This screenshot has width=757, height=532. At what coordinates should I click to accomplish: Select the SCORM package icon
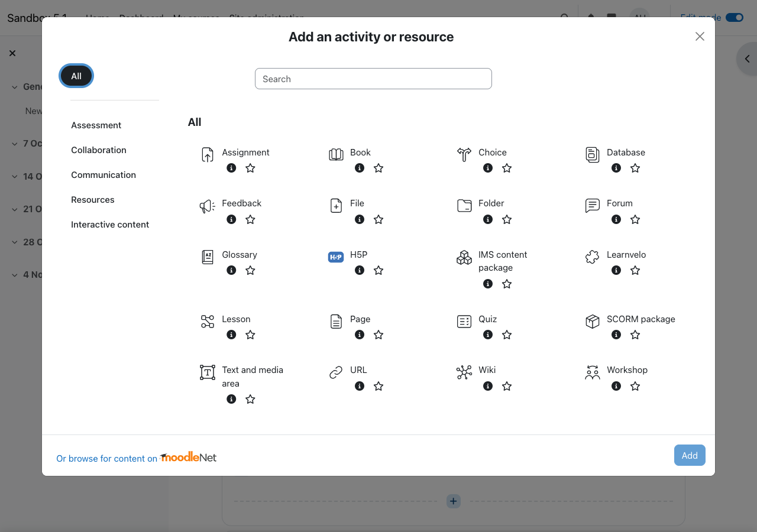click(x=592, y=321)
